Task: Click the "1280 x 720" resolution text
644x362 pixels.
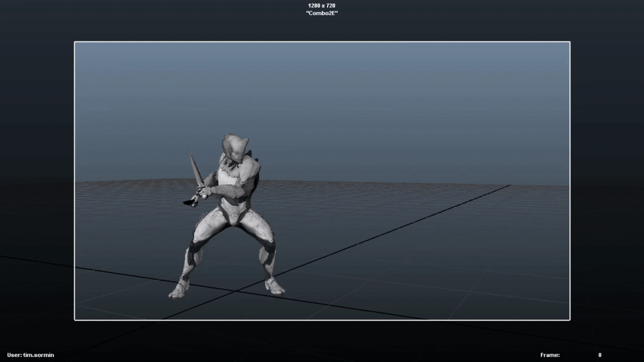Action: (321, 4)
